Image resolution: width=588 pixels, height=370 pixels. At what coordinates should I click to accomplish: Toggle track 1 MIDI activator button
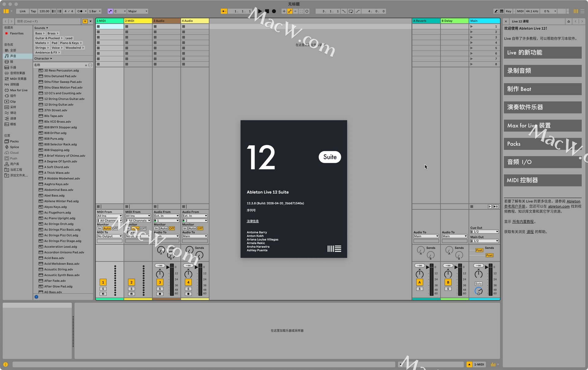[103, 282]
